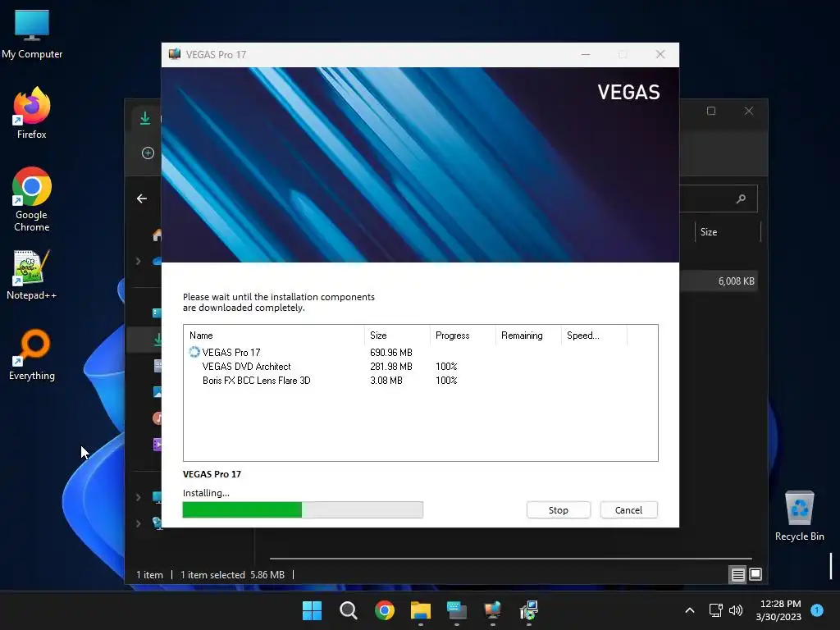The width and height of the screenshot is (840, 630).
Task: Open the Windows Start menu
Action: coord(313,610)
